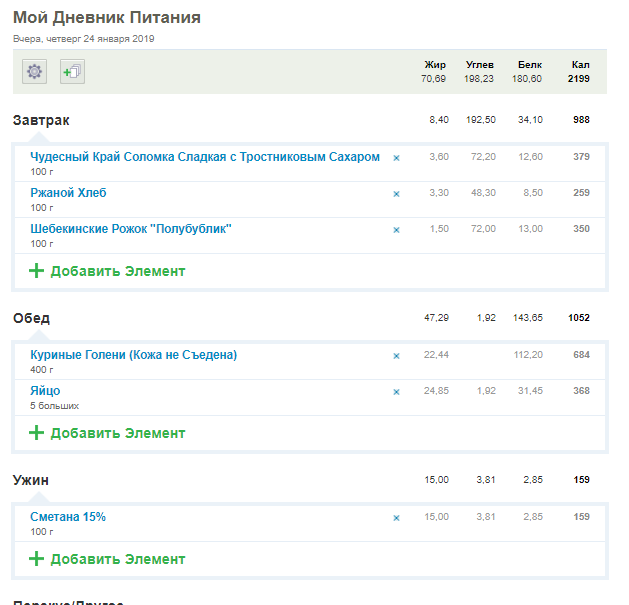This screenshot has width=629, height=605.
Task: Open the Ржаной Хлеб food link
Action: [x=68, y=193]
